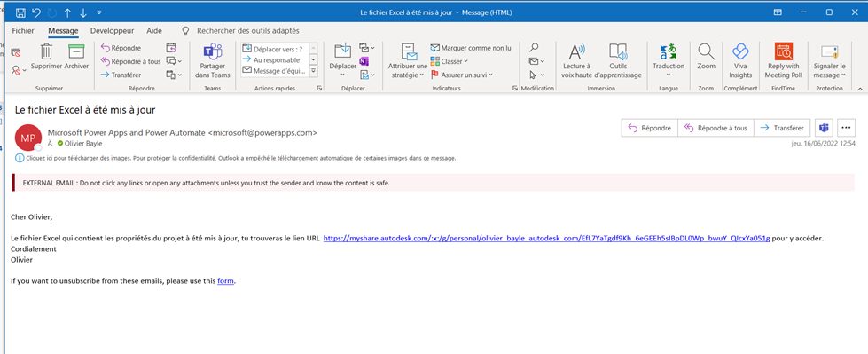The width and height of the screenshot is (868, 354).
Task: Open the 'Assurer un suivi' flag menu
Action: click(x=462, y=75)
